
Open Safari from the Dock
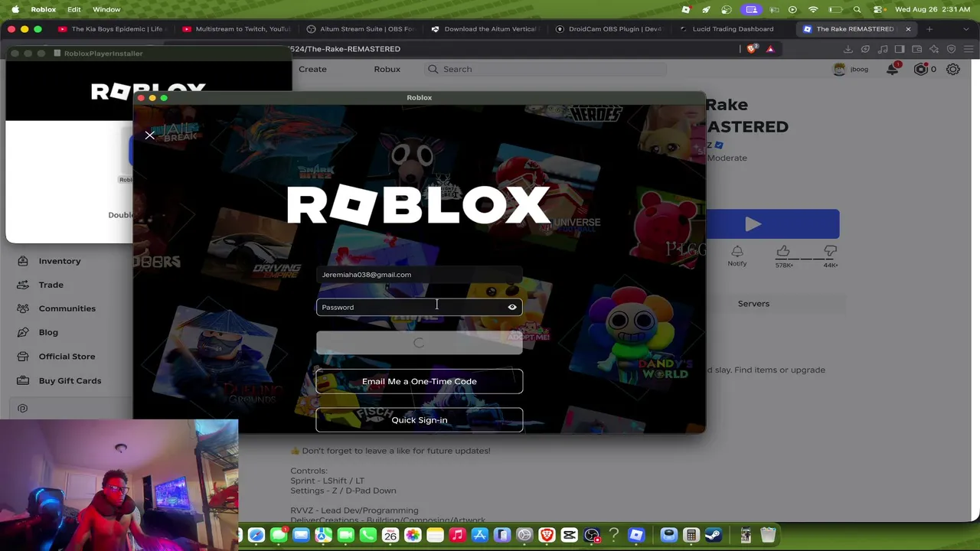coord(256,535)
